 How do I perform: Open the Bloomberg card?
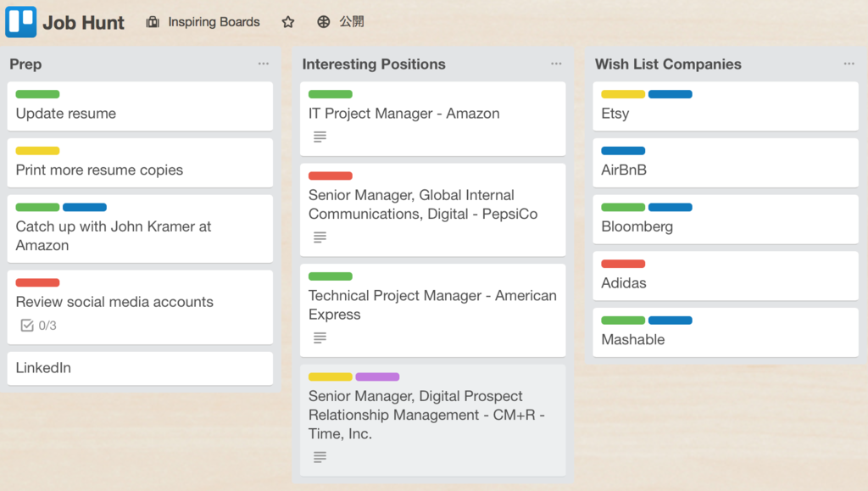(726, 219)
